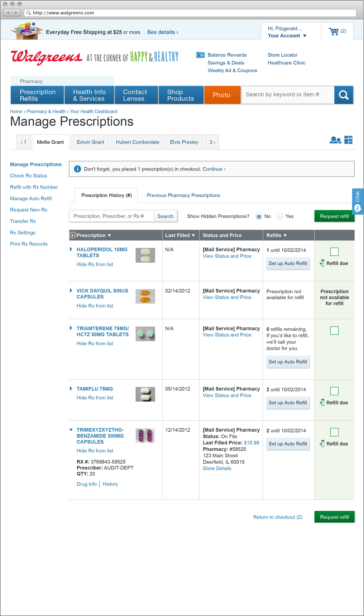Click the Triamterene tablet image
This screenshot has width=364, height=616.
pos(145,334)
